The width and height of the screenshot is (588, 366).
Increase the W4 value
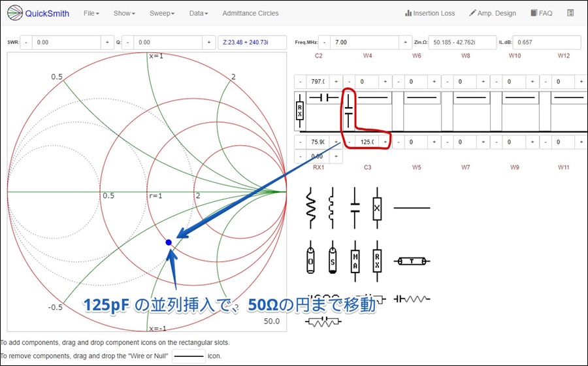pos(385,82)
